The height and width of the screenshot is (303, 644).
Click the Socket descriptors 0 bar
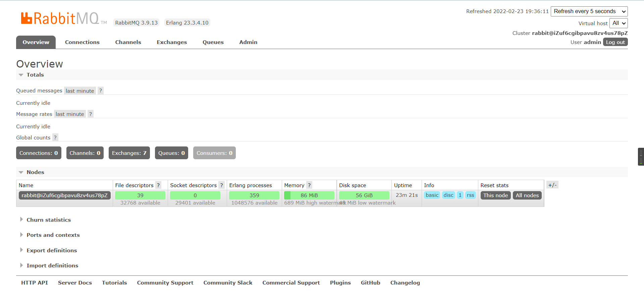pos(195,196)
